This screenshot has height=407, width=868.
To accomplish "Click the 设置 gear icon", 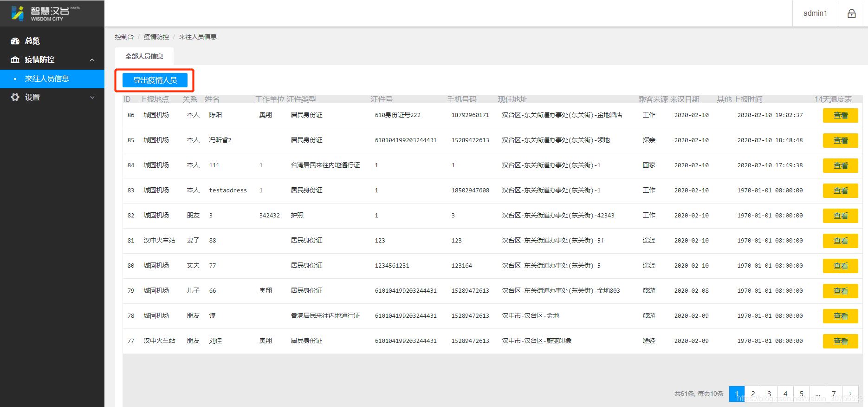I will (15, 97).
